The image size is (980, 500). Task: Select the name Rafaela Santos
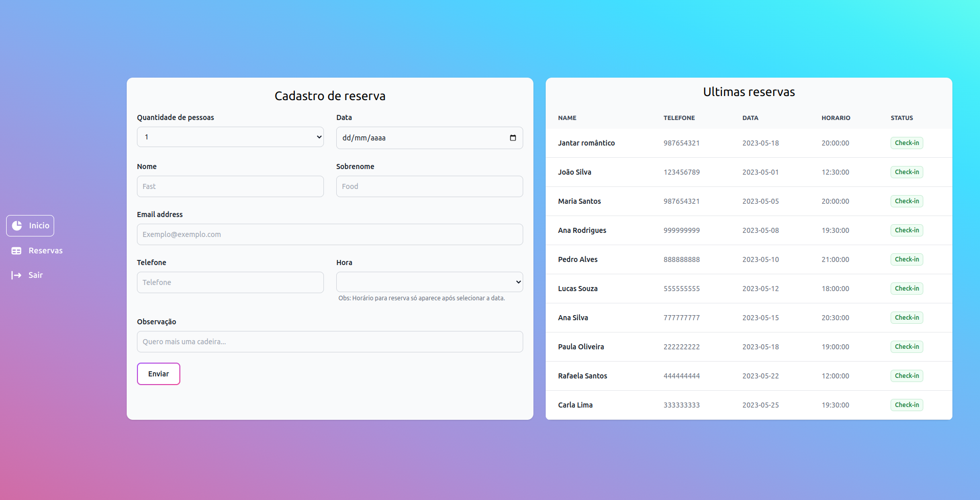point(582,376)
